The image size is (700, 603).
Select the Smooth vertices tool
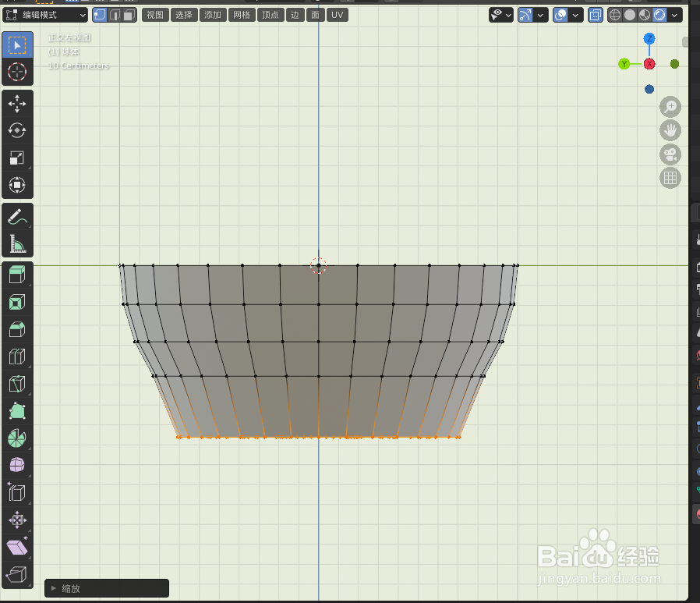(x=17, y=466)
